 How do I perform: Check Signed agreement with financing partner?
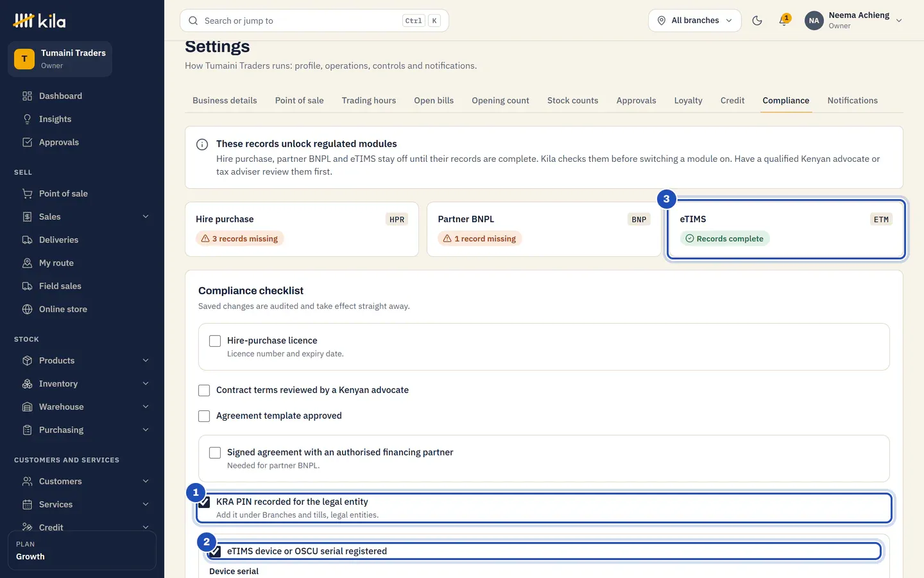point(215,453)
